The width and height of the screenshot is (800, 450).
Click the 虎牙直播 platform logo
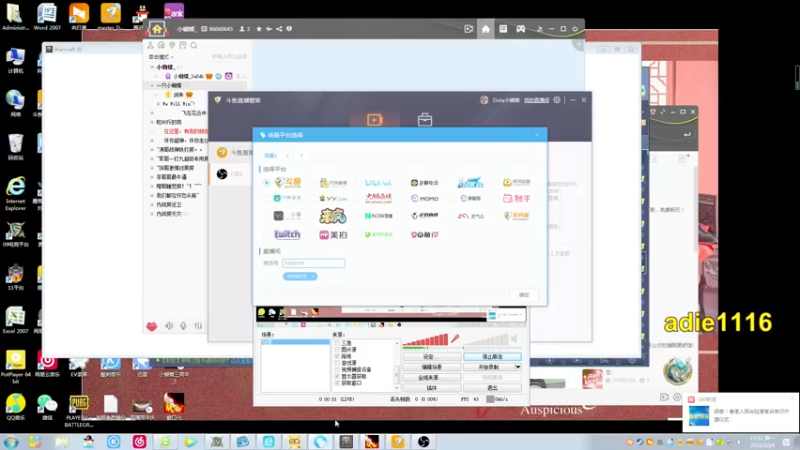(x=516, y=182)
